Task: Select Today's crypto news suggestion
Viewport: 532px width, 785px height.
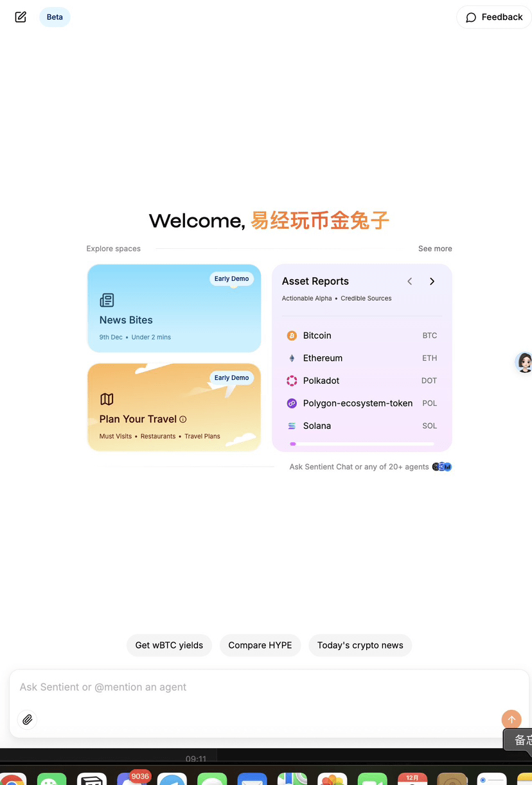Action: (360, 645)
